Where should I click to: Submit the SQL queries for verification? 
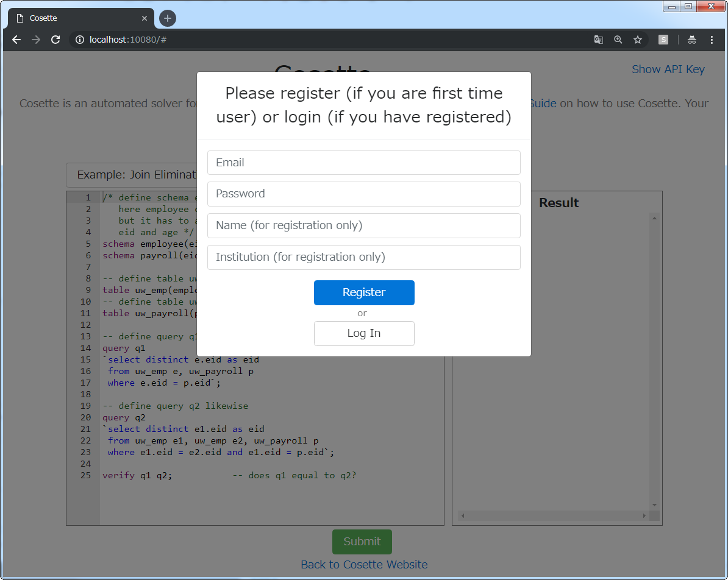[362, 541]
